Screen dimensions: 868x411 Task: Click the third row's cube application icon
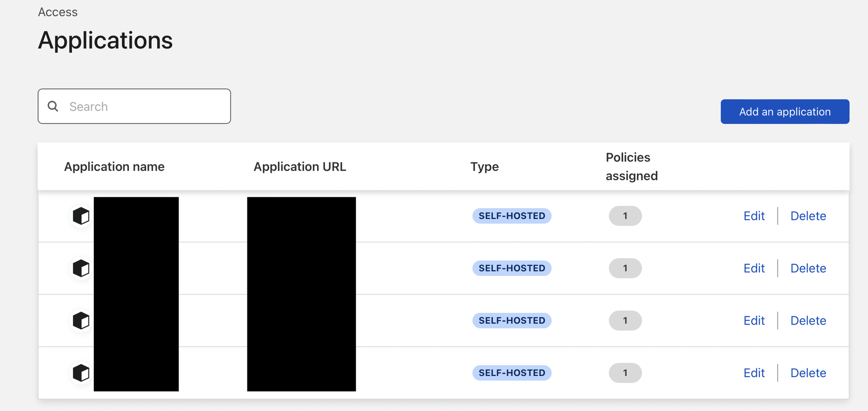pyautogui.click(x=81, y=321)
